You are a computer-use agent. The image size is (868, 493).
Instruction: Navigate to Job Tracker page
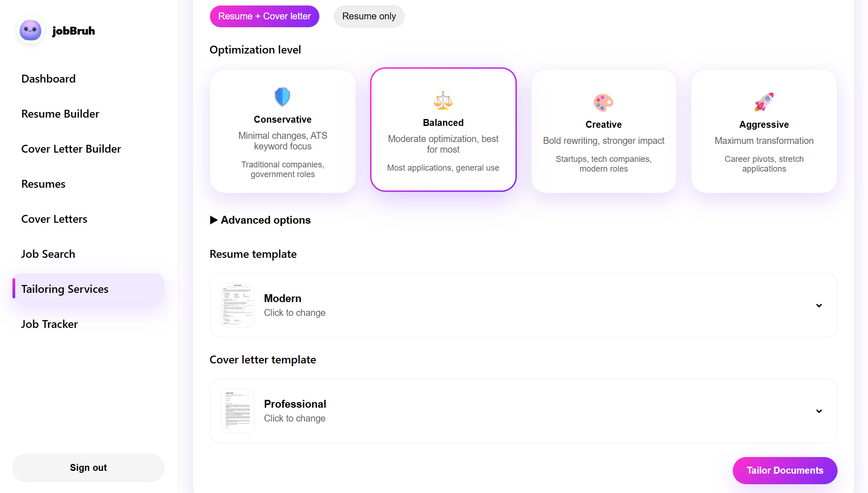click(49, 324)
